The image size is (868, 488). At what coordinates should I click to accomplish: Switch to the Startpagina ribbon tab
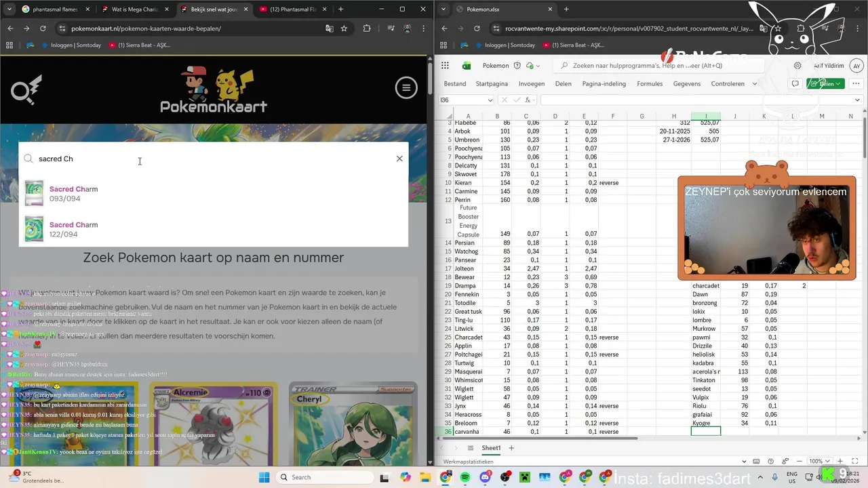492,83
